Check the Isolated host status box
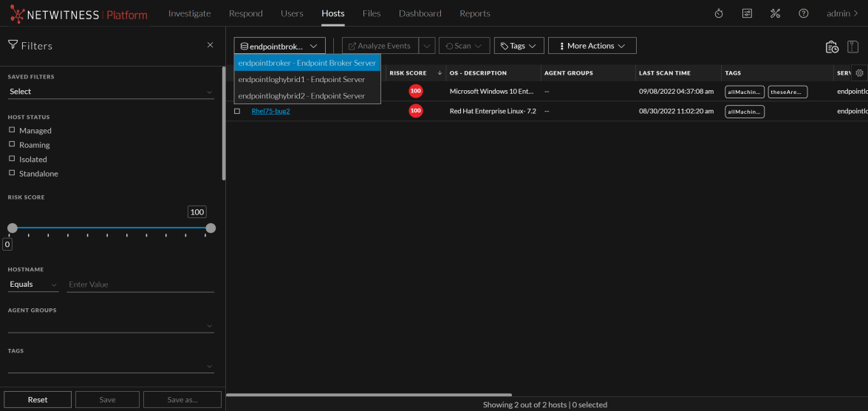 click(x=12, y=159)
